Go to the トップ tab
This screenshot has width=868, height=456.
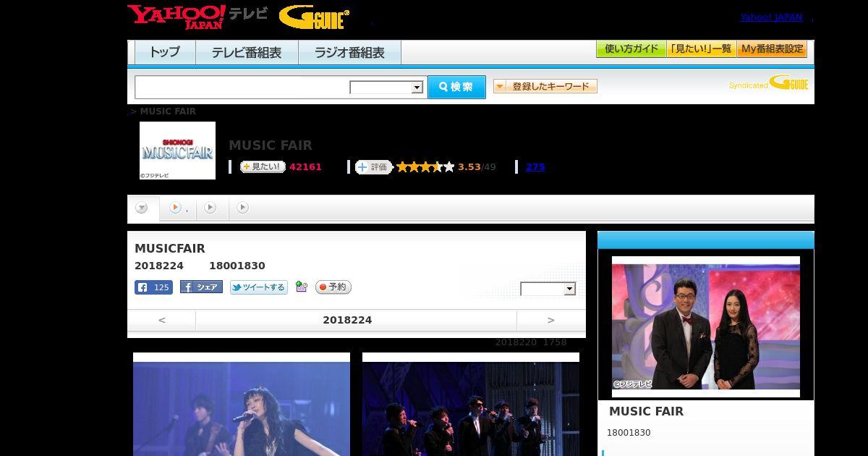click(x=165, y=52)
